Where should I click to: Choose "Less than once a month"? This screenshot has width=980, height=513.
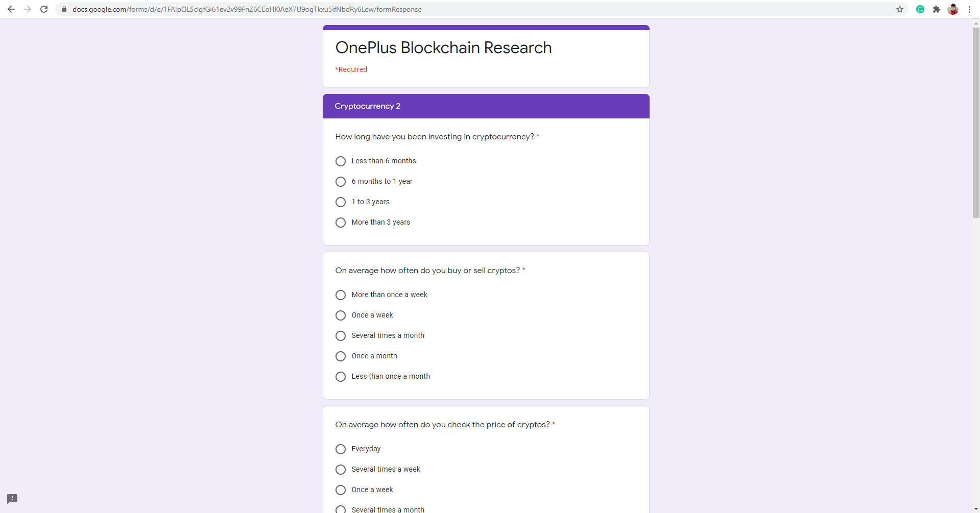[x=341, y=377]
